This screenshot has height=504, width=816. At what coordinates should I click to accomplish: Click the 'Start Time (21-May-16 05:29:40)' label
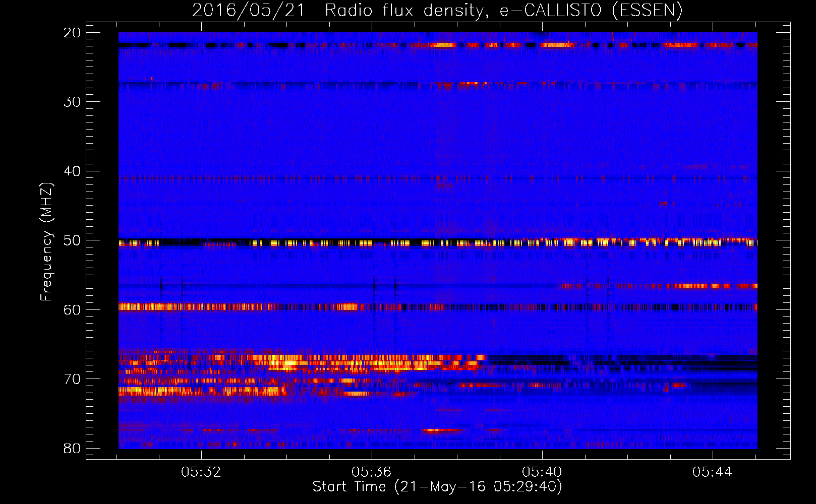(x=437, y=487)
